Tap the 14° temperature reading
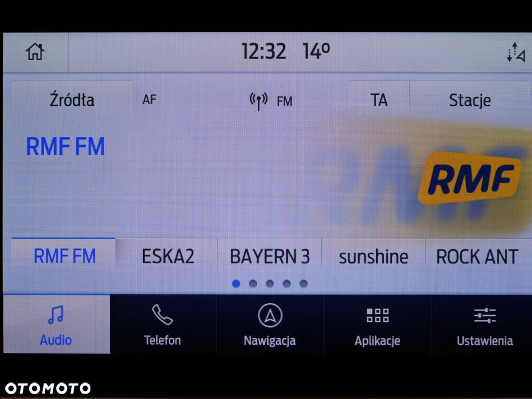This screenshot has height=399, width=532. [316, 51]
